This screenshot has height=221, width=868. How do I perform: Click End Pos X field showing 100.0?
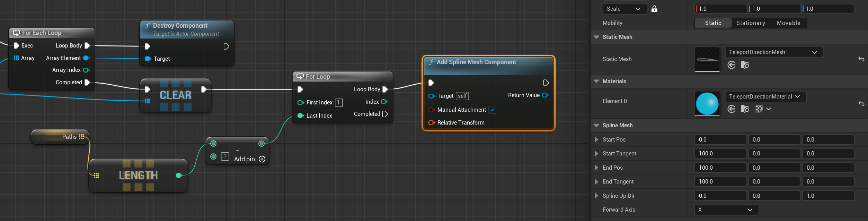[720, 168]
